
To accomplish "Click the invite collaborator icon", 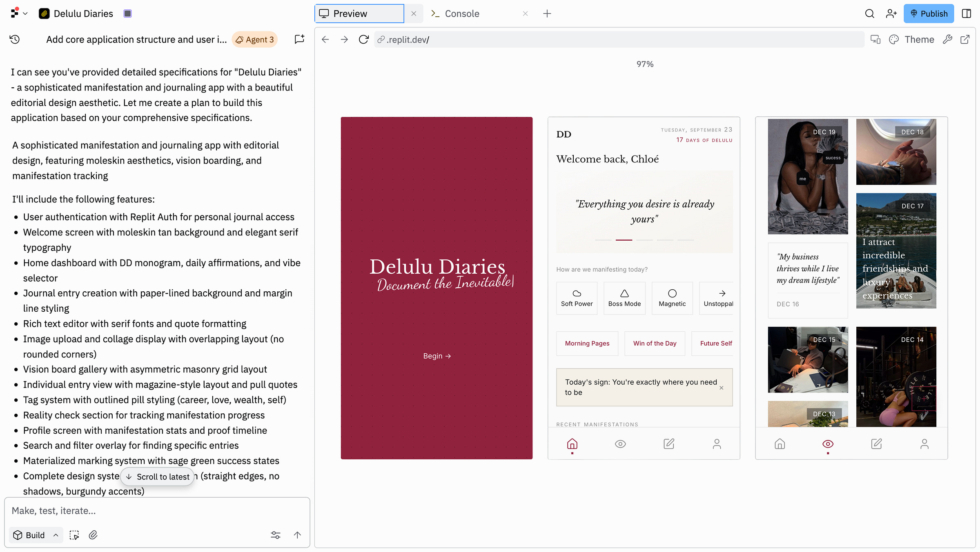I will 891,13.
